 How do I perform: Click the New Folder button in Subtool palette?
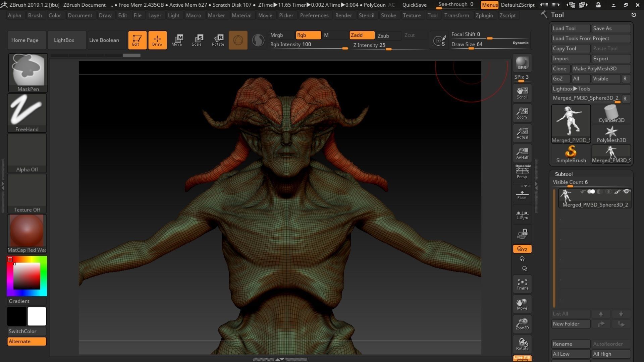pyautogui.click(x=570, y=323)
